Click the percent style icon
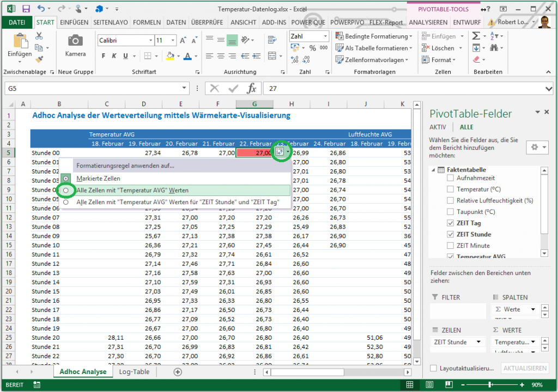Screen dimensions: 558x392 (x=312, y=48)
